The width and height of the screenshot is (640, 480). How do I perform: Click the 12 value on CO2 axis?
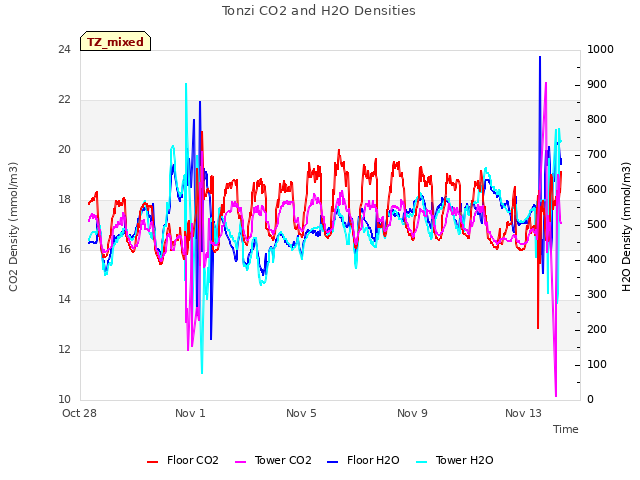pos(64,349)
